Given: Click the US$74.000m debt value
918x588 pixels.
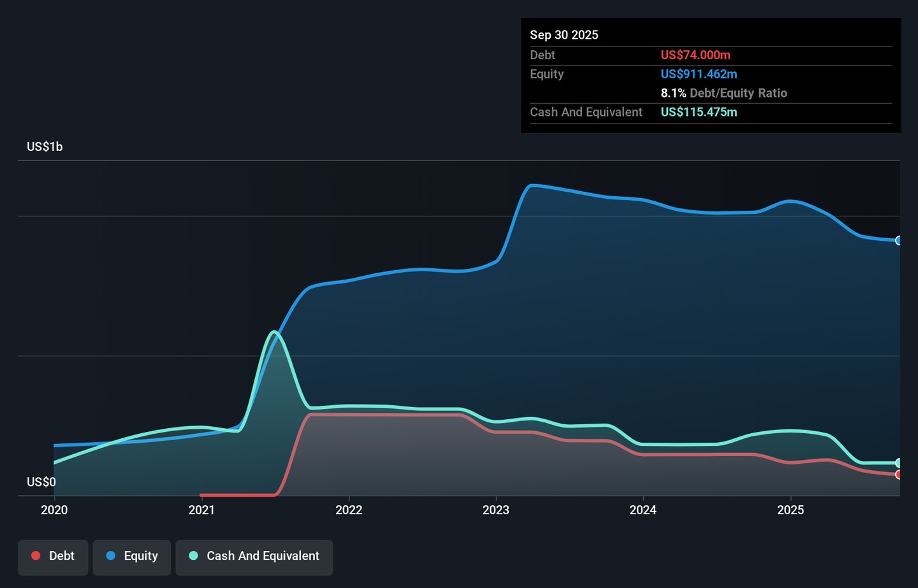Looking at the screenshot, I should [696, 55].
